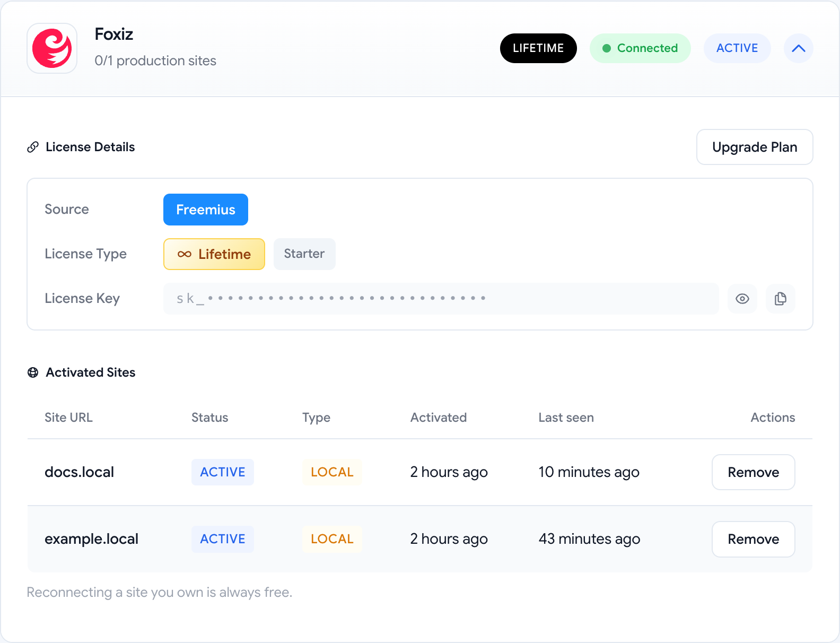840x643 pixels.
Task: Click the green Connected status badge
Action: (x=640, y=48)
